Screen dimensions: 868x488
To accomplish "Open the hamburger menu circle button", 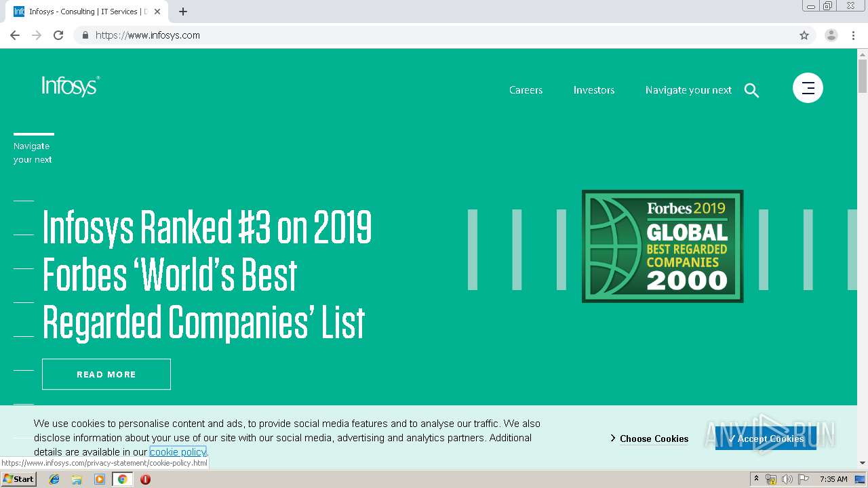I will (808, 87).
